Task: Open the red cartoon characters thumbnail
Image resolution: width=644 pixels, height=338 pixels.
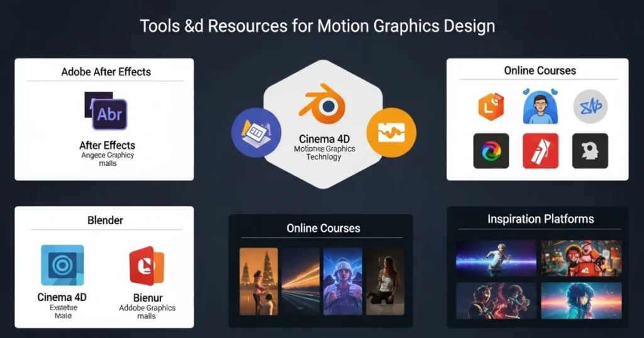Action: [x=581, y=258]
